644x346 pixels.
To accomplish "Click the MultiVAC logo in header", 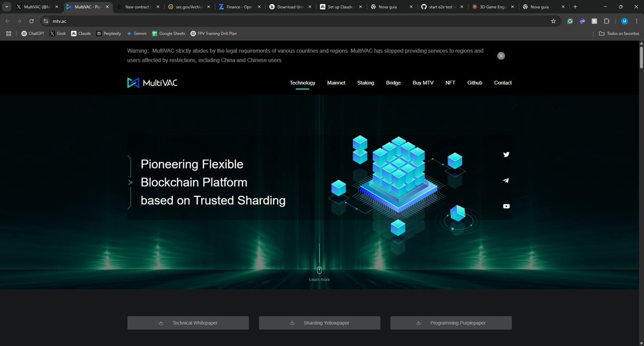I will pyautogui.click(x=152, y=83).
